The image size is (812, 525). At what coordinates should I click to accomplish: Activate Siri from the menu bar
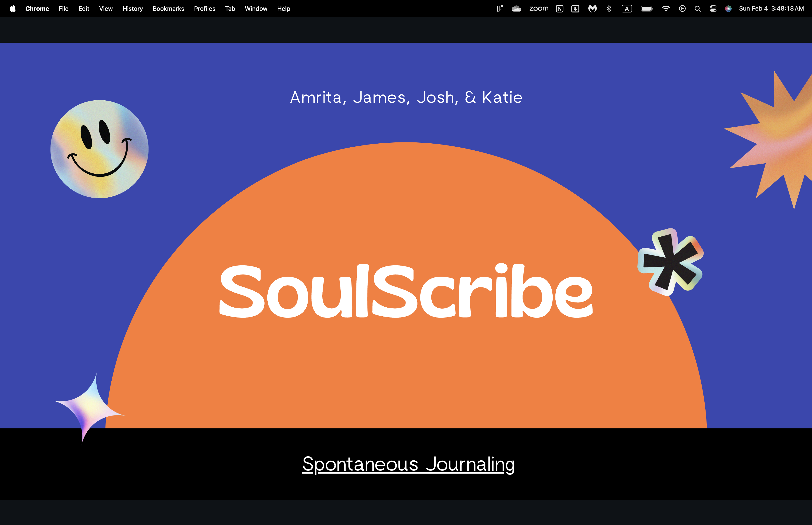click(728, 8)
